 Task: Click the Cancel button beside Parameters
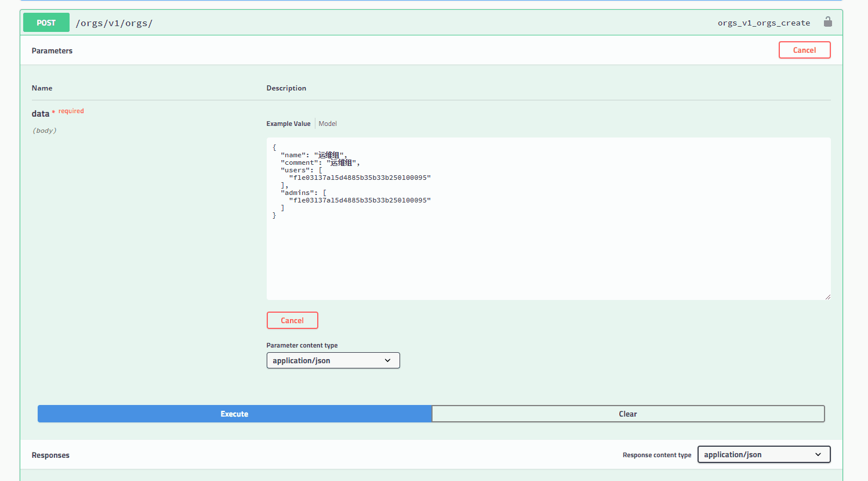(x=804, y=50)
